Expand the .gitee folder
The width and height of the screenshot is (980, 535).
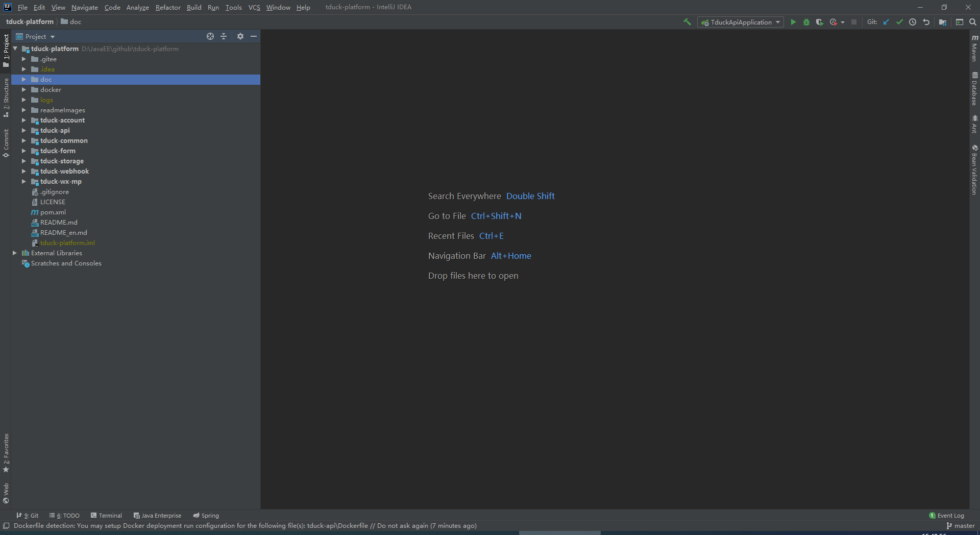click(x=23, y=59)
